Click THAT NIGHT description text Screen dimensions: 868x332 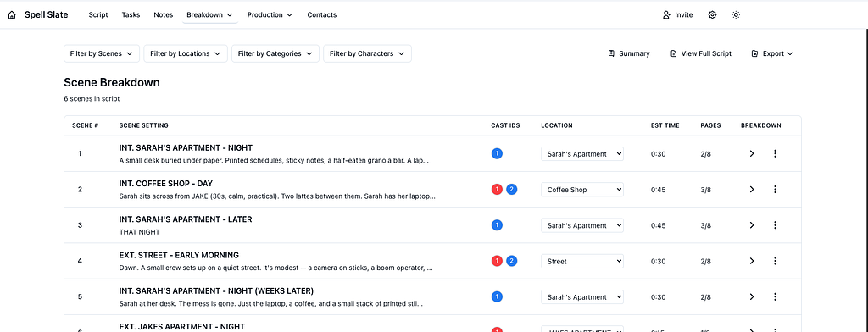(x=139, y=232)
